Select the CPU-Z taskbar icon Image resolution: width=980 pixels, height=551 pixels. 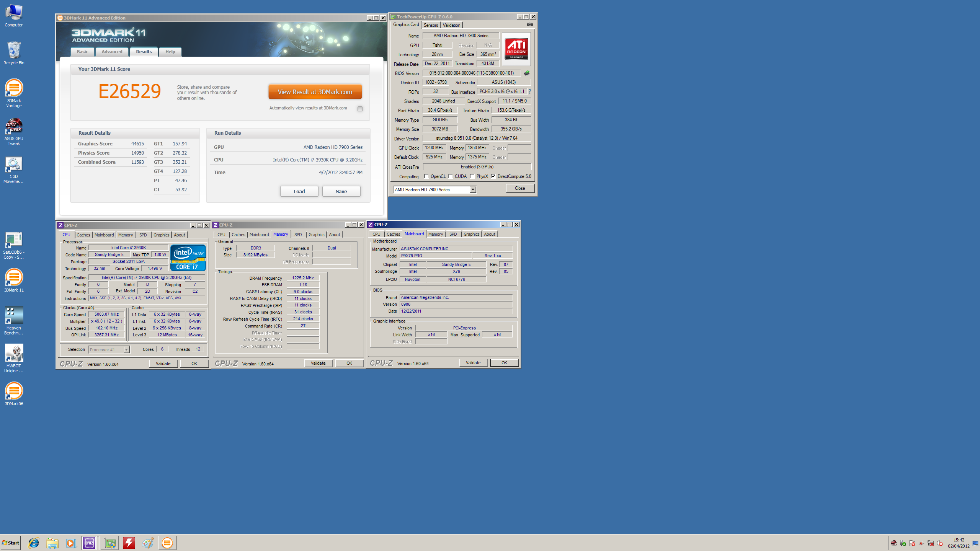pos(89,543)
